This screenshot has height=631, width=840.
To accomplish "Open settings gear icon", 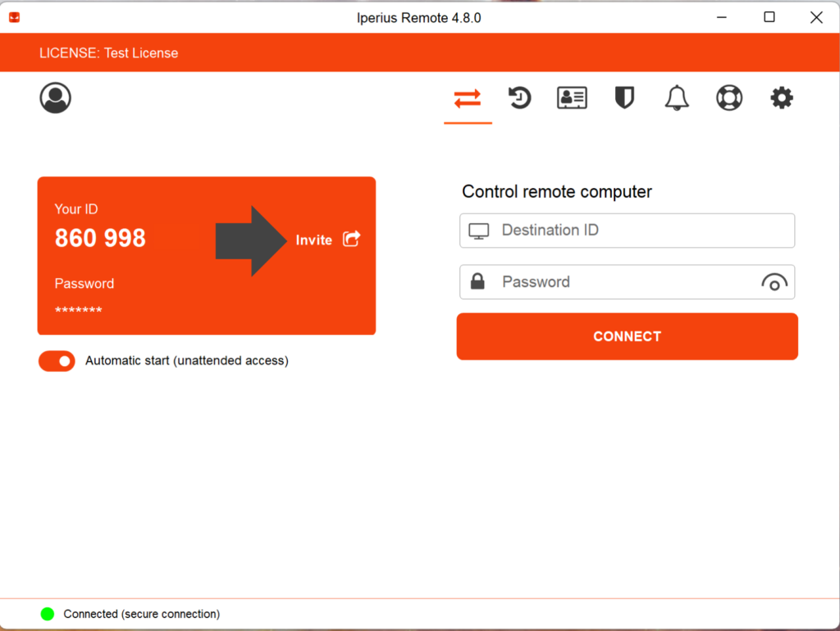I will coord(782,98).
